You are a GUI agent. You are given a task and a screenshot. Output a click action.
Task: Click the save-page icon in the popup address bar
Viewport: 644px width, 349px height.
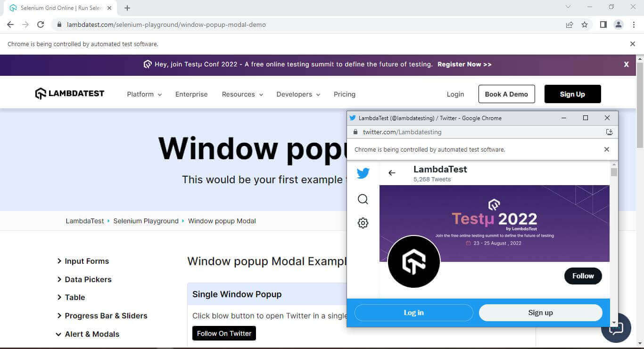pyautogui.click(x=609, y=132)
